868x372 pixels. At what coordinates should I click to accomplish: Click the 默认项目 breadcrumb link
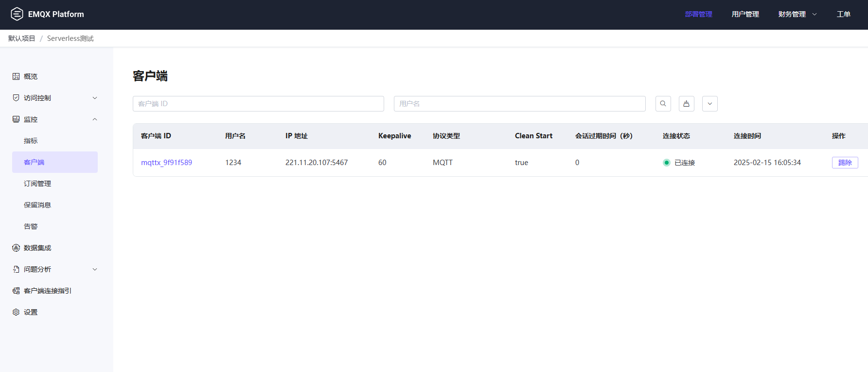click(21, 38)
